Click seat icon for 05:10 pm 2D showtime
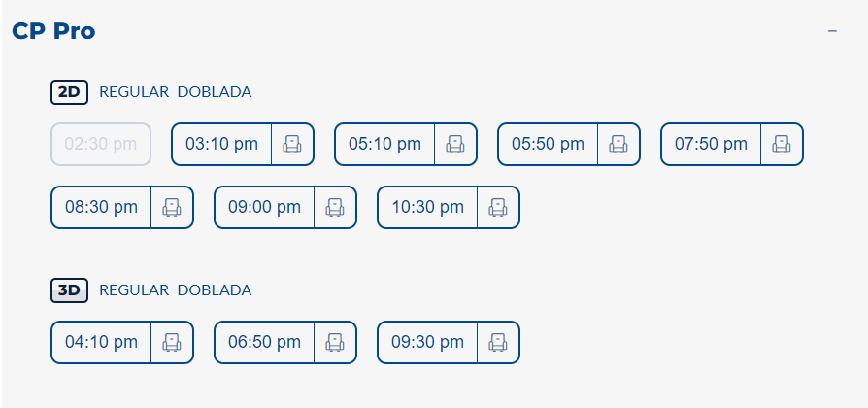868x408 pixels. (455, 145)
